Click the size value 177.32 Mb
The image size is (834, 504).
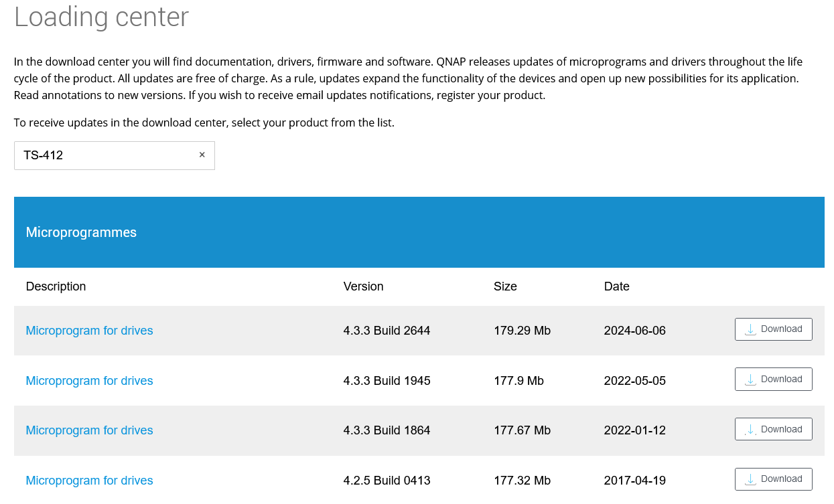[x=522, y=481]
